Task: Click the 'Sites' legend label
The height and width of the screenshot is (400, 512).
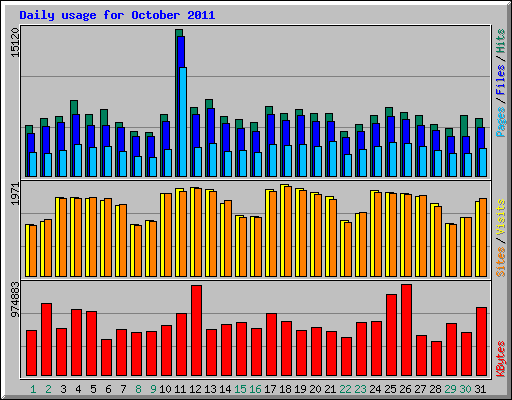Action: click(x=501, y=262)
